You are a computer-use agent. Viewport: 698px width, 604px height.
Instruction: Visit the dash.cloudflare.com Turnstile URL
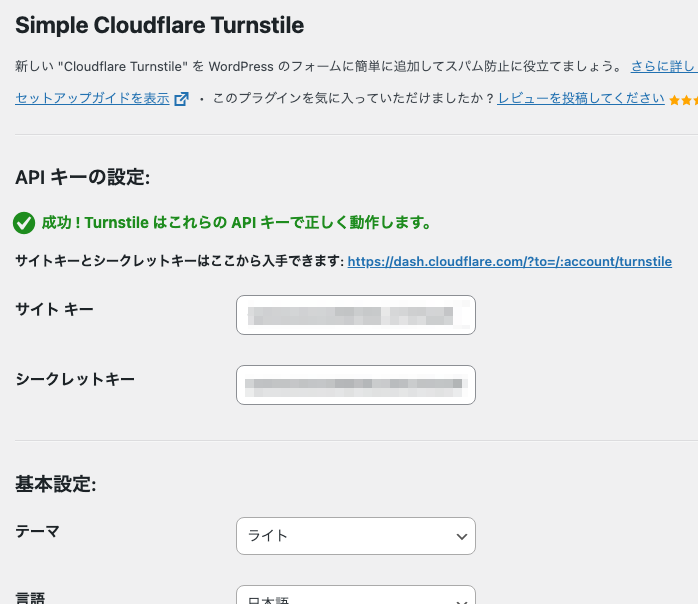click(509, 261)
